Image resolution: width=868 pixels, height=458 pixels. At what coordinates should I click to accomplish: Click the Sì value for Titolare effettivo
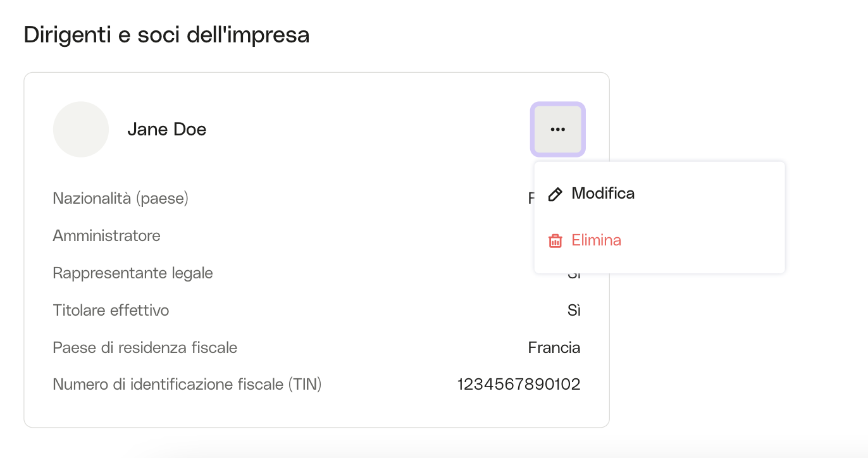tap(574, 311)
